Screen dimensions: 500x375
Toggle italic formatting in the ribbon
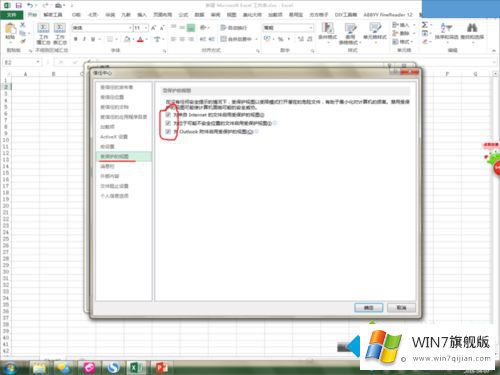tap(84, 39)
